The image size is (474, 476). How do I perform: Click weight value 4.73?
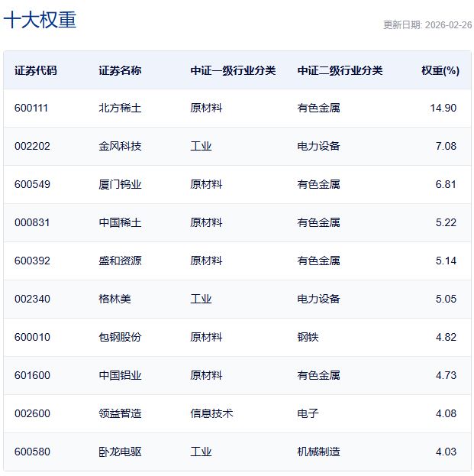(x=446, y=375)
